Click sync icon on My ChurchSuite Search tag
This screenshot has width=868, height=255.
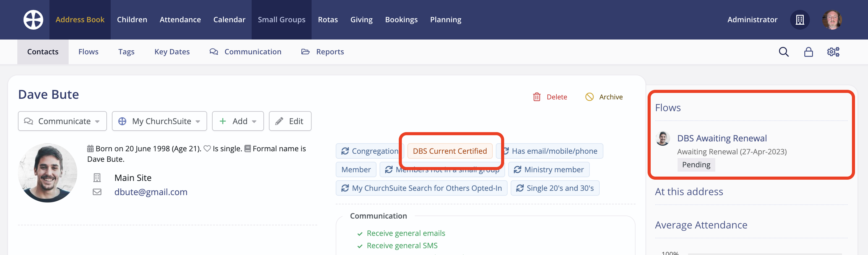click(x=345, y=188)
